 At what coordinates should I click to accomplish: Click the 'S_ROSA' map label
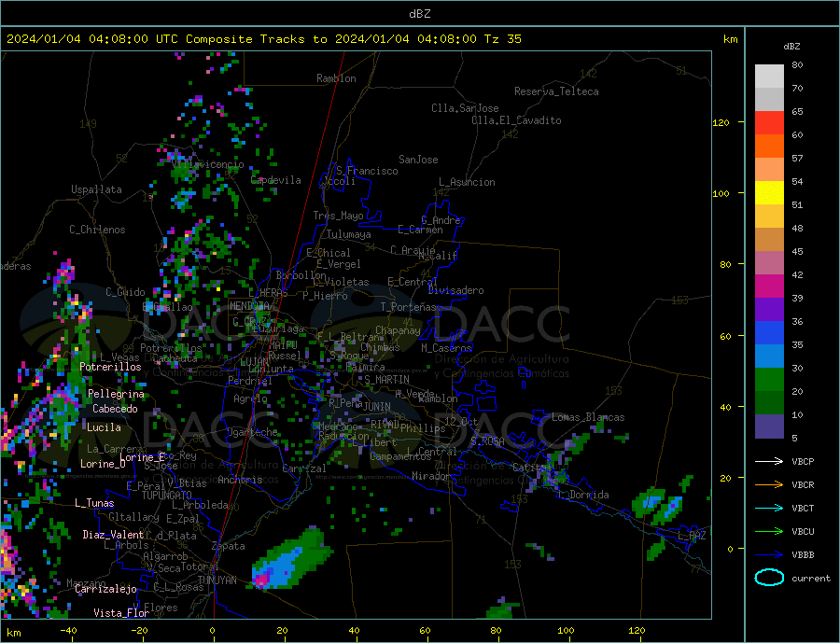point(487,441)
